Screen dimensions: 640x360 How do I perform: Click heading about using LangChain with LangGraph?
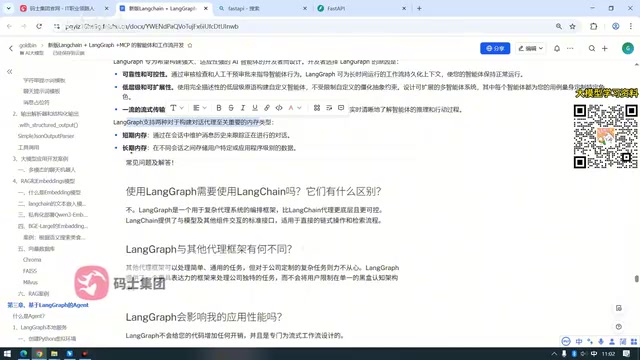(x=253, y=191)
